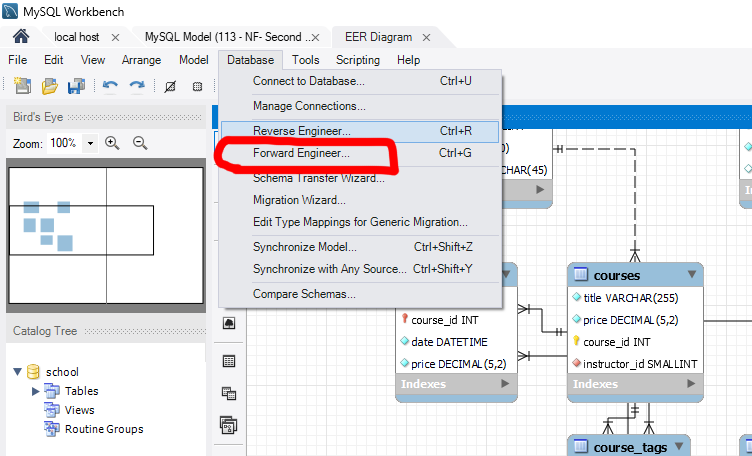
Task: Zoom in with magnifier plus icon
Action: [112, 143]
